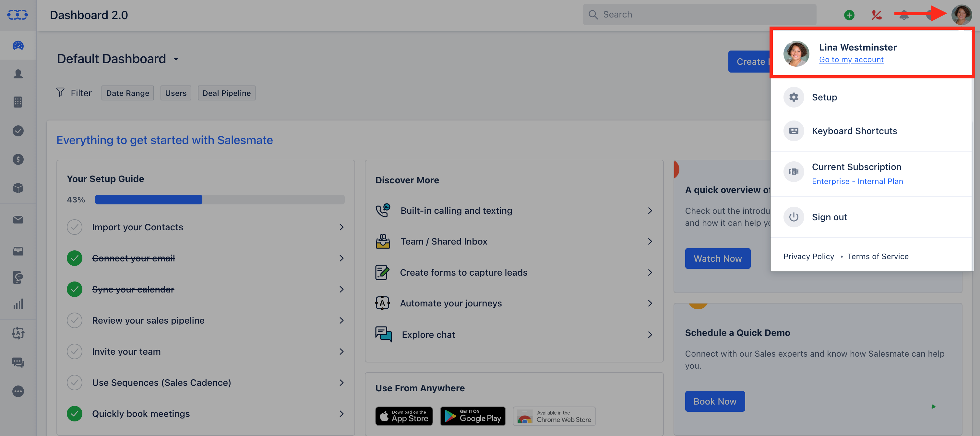Expand Import your Contacts chevron
The height and width of the screenshot is (436, 980).
(x=341, y=227)
